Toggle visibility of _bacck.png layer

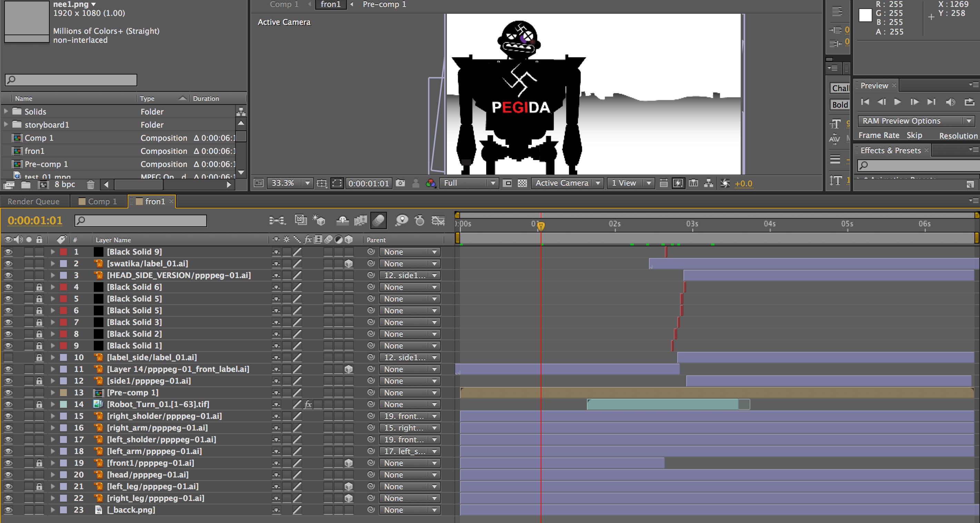(x=8, y=510)
